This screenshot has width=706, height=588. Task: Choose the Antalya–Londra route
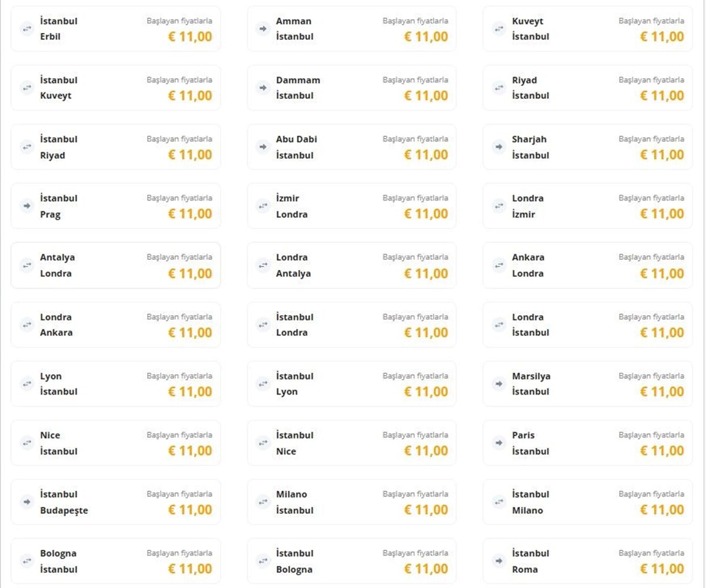(116, 265)
